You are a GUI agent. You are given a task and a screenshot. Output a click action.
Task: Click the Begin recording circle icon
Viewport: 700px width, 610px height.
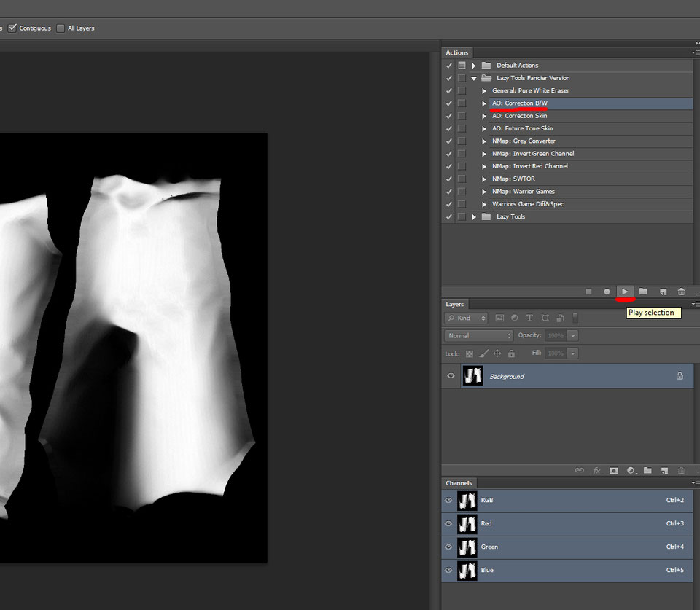[607, 292]
